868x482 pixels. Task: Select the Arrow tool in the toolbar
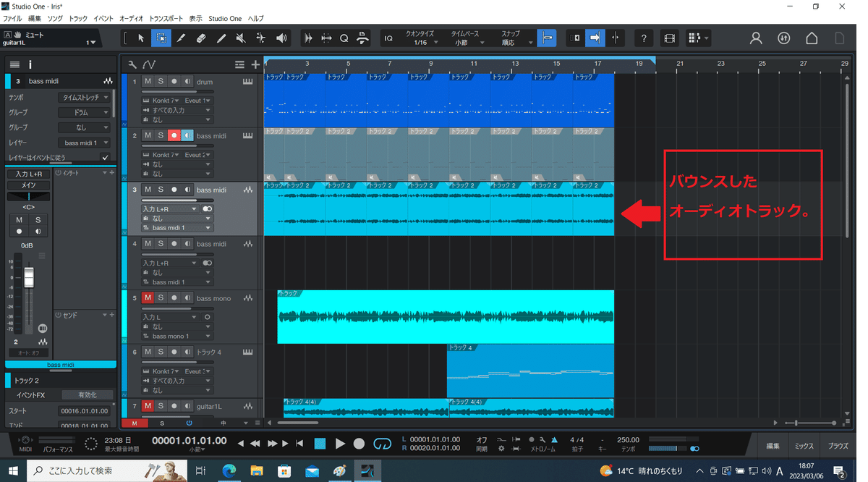[x=141, y=38]
